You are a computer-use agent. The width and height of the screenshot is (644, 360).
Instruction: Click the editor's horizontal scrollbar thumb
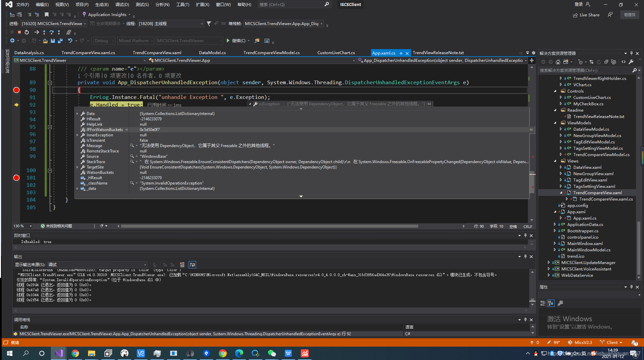click(269, 226)
